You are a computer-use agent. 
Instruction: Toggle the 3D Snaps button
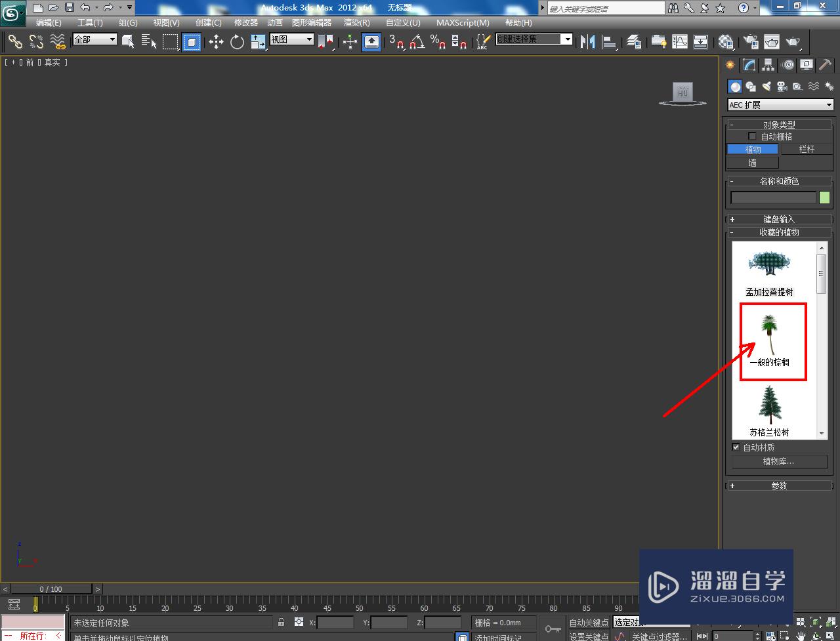click(x=396, y=42)
